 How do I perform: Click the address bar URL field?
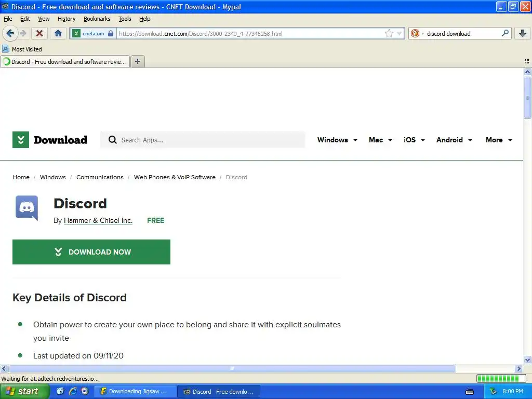pyautogui.click(x=251, y=33)
